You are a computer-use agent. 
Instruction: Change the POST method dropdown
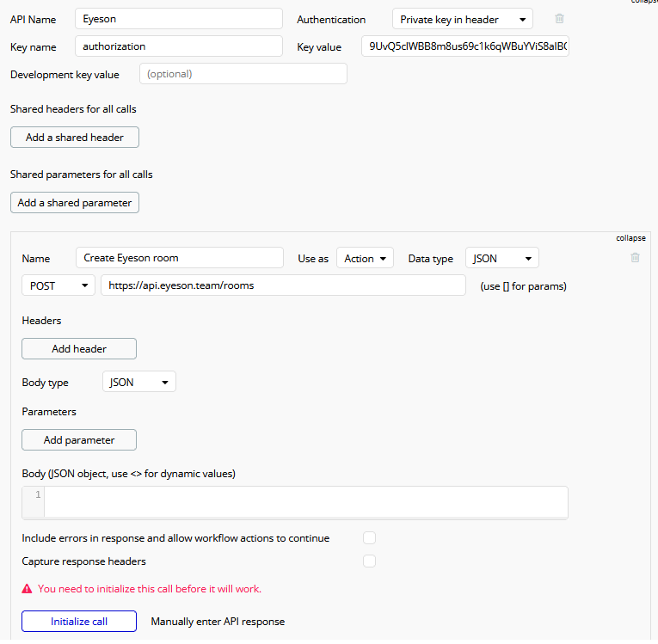point(58,285)
